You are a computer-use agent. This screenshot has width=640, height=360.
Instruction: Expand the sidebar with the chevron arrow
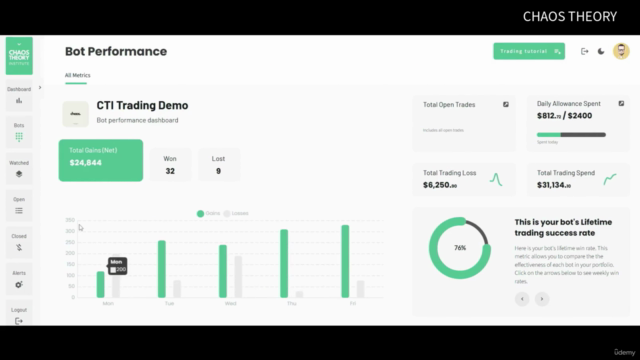click(x=40, y=87)
